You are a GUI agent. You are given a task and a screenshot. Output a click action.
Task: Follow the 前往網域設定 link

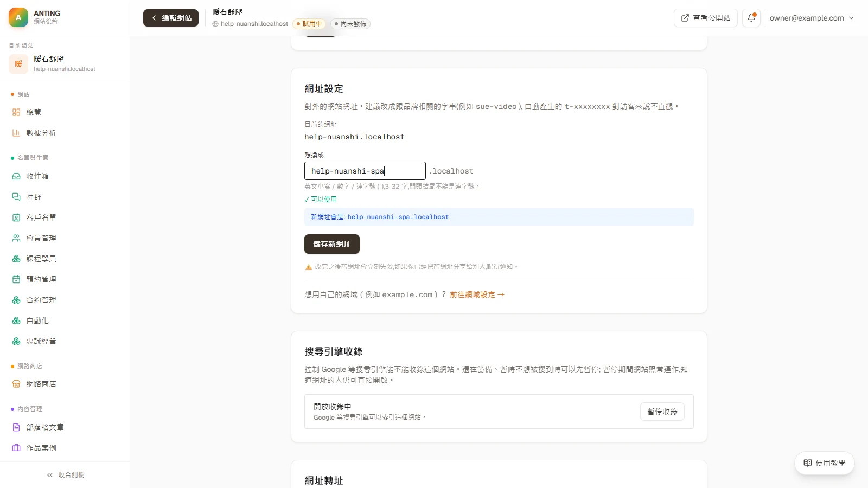(x=477, y=294)
